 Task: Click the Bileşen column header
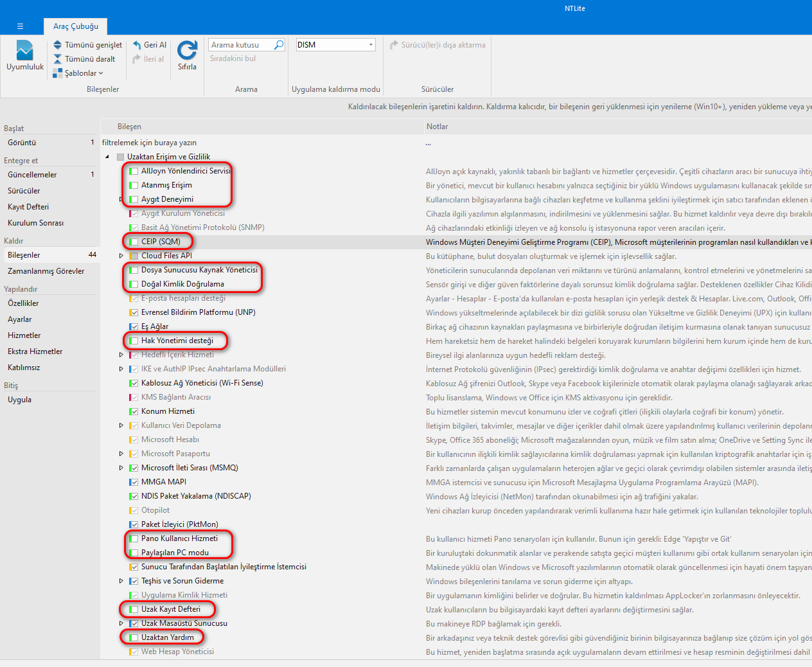tap(261, 127)
